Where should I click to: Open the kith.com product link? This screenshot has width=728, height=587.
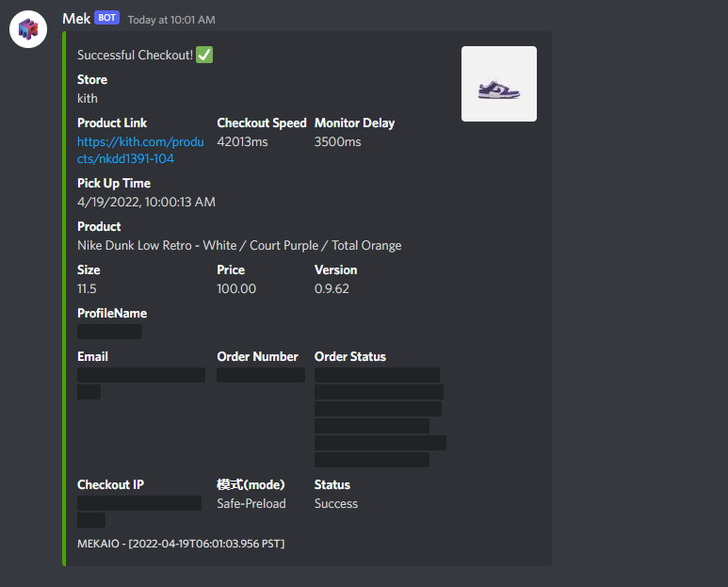140,150
